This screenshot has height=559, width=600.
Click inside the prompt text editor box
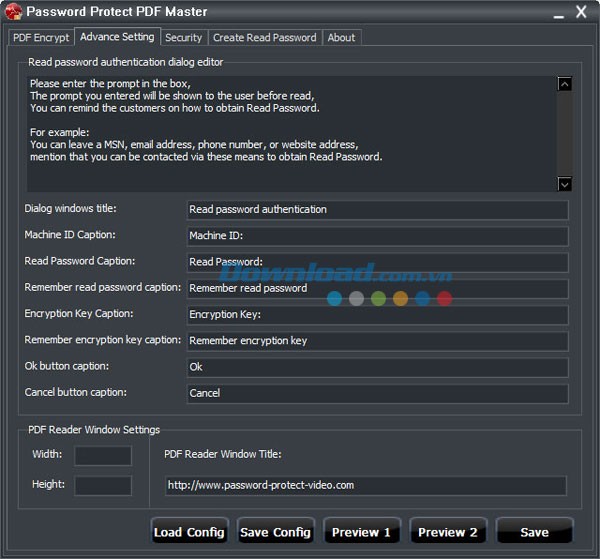(x=292, y=134)
